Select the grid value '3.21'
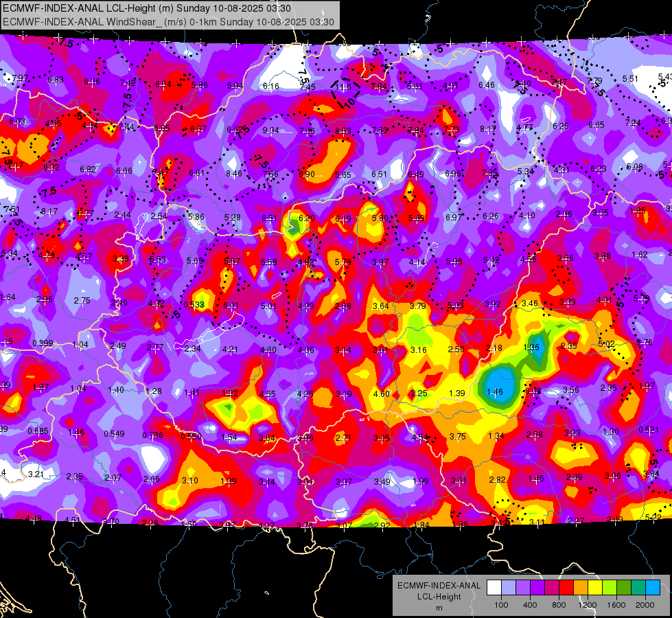The height and width of the screenshot is (618, 672). [36, 474]
